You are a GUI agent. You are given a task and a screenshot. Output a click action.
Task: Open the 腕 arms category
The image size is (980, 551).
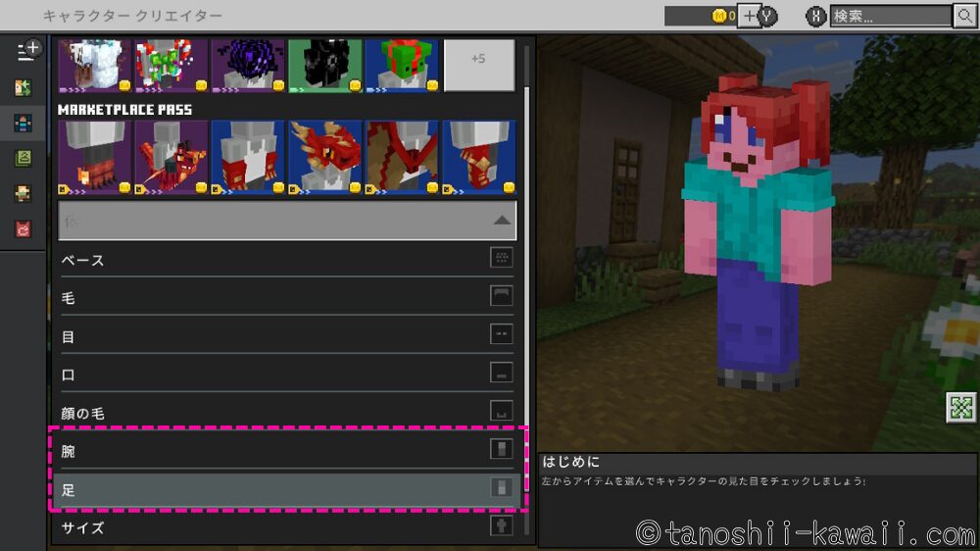287,451
